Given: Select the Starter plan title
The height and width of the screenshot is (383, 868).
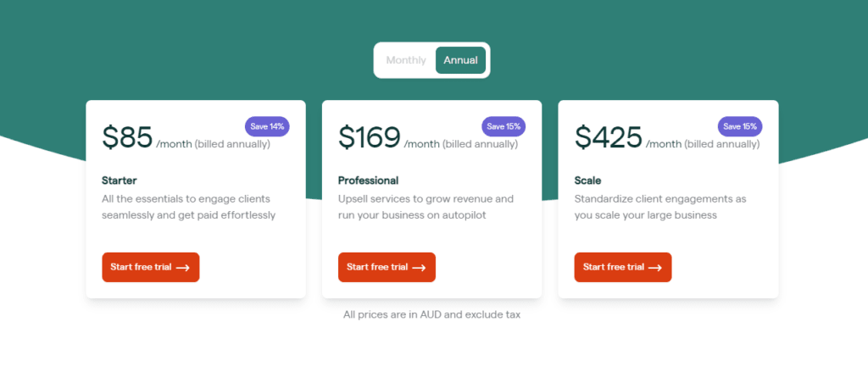Looking at the screenshot, I should pyautogui.click(x=119, y=180).
